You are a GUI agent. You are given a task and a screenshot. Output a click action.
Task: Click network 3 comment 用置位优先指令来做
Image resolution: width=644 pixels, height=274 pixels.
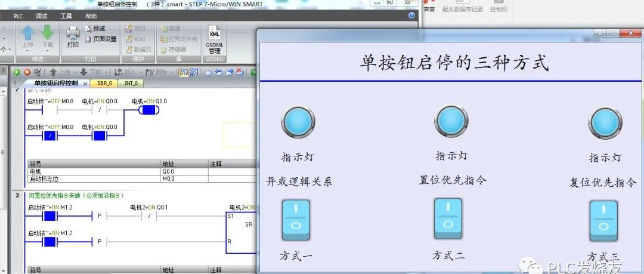[77, 195]
